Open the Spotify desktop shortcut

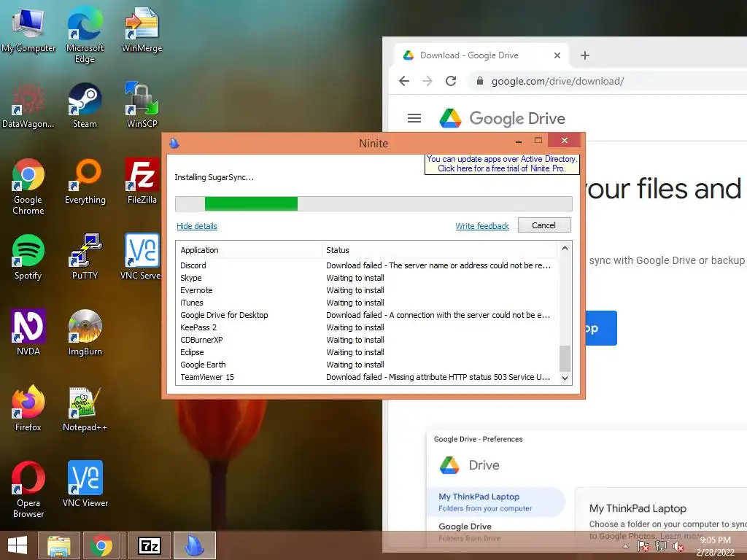[28, 257]
